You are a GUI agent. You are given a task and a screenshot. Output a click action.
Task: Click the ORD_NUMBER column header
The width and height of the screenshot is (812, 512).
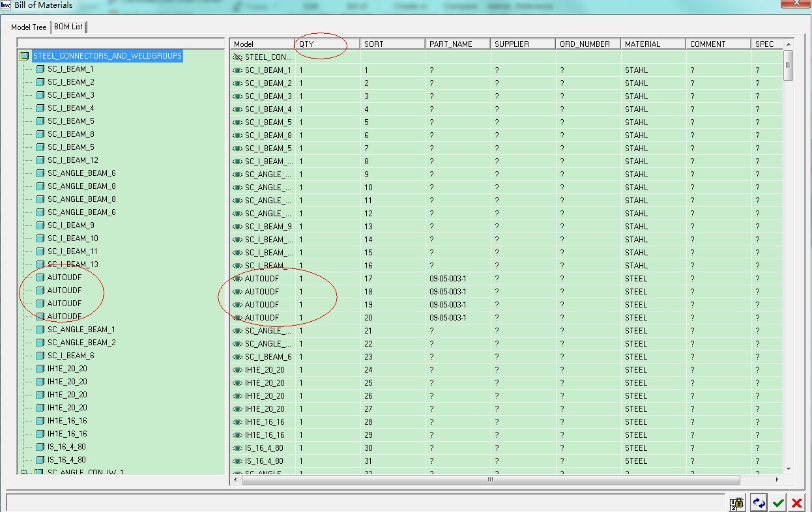588,44
